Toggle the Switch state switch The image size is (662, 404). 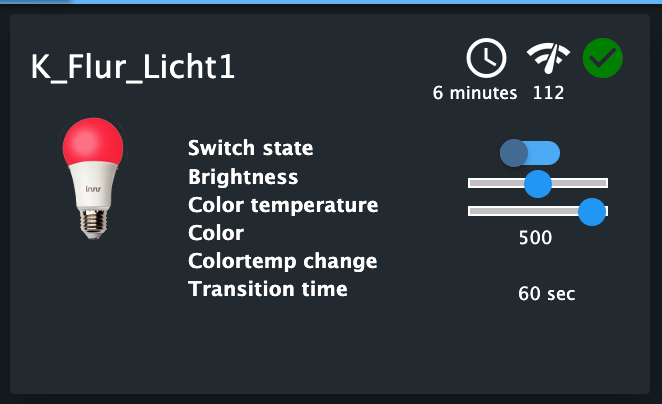[530, 153]
